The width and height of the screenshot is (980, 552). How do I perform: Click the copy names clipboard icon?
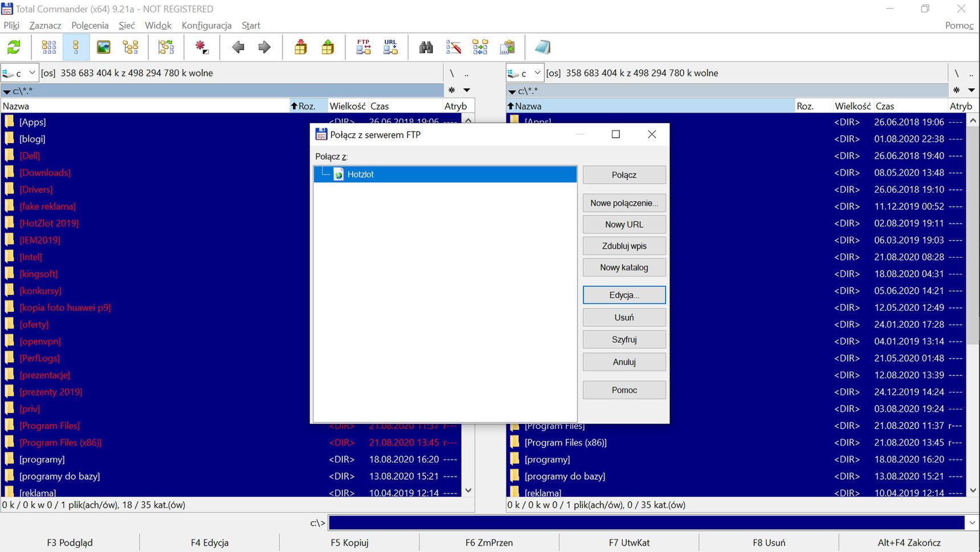coord(507,47)
